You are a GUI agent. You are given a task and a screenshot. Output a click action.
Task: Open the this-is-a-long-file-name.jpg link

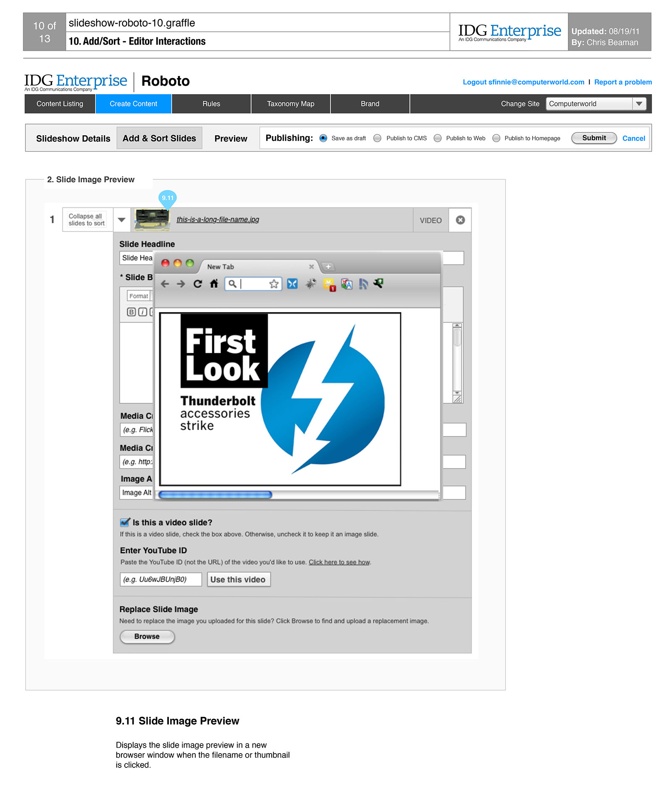click(218, 219)
